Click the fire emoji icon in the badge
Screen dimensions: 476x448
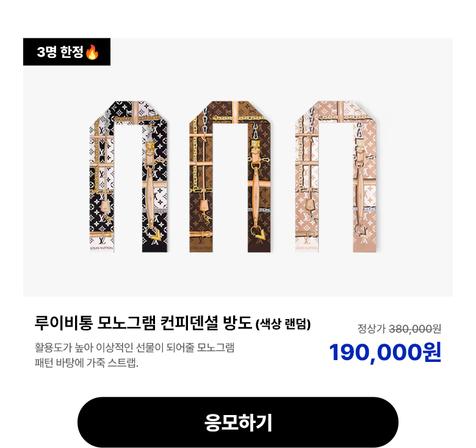(x=92, y=52)
